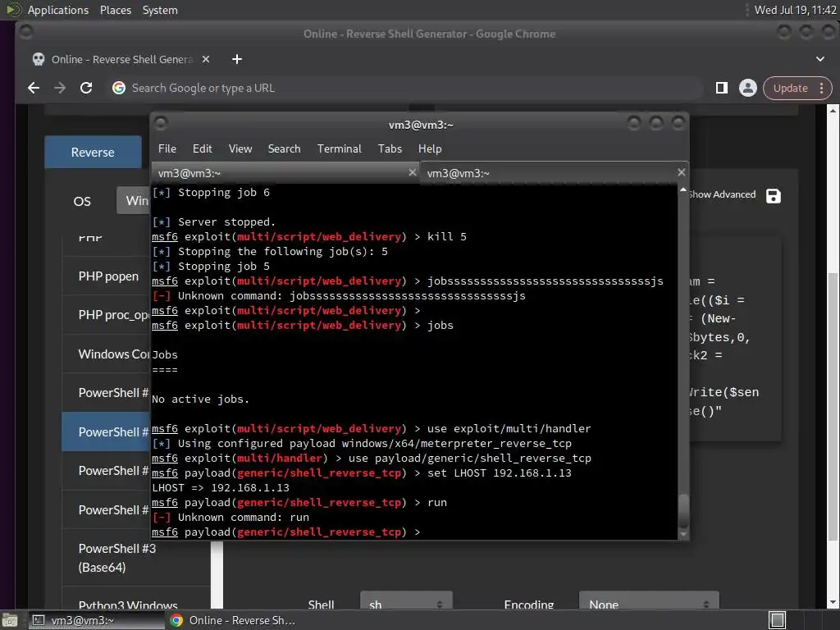Expand Chrome tab search chevron
The width and height of the screenshot is (840, 630).
pyautogui.click(x=820, y=59)
